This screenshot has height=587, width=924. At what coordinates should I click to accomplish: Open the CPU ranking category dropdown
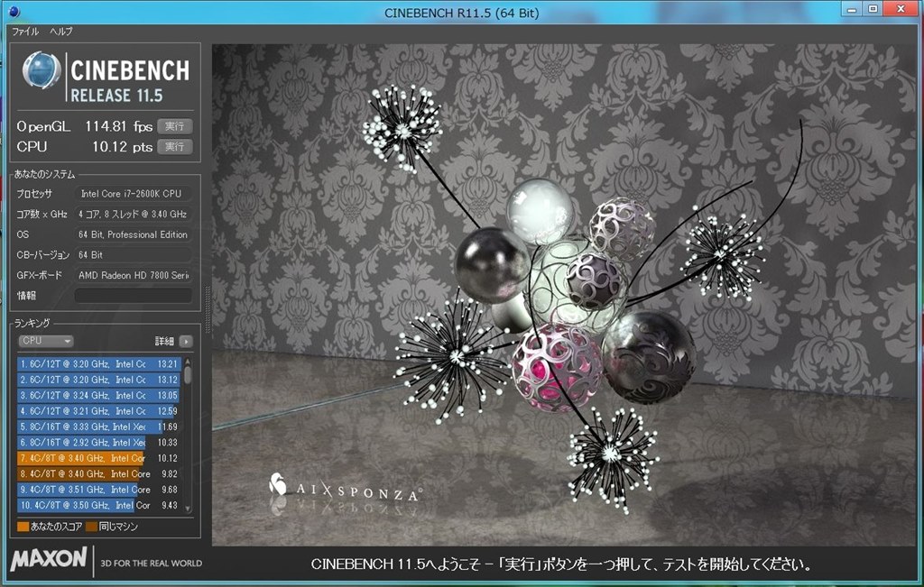(46, 340)
